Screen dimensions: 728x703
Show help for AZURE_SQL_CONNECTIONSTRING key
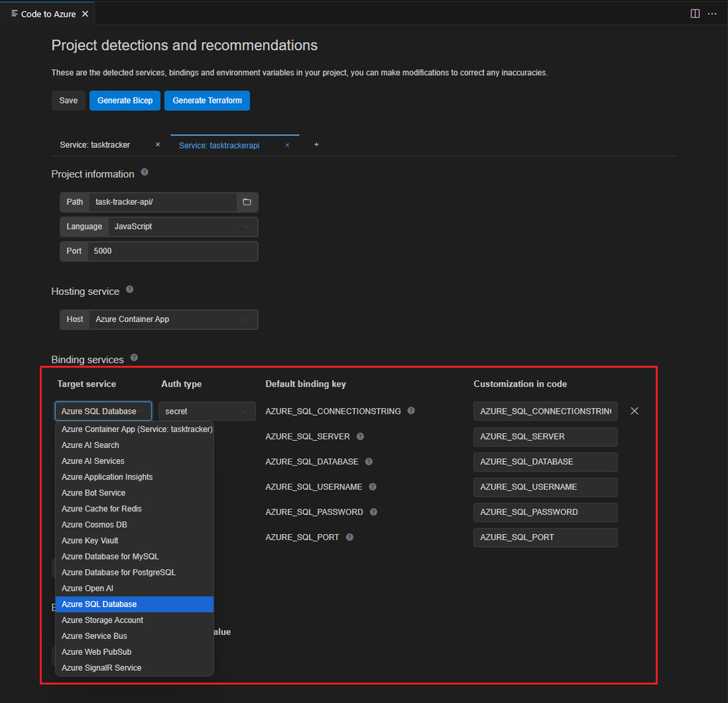click(x=411, y=411)
